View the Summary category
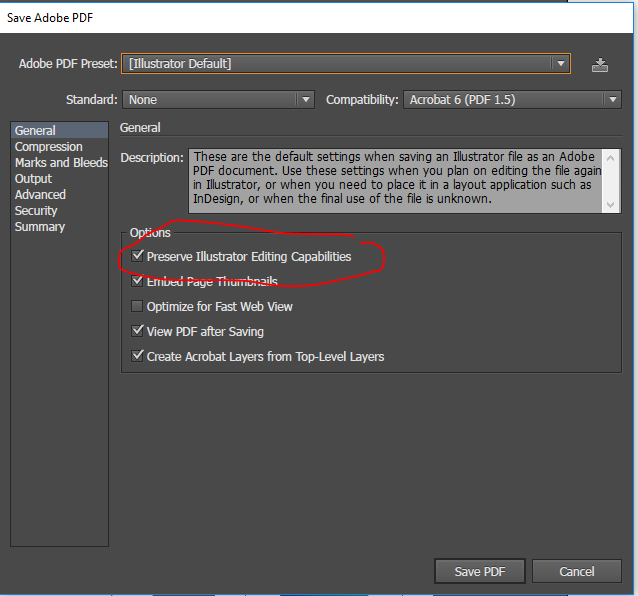This screenshot has height=596, width=638. pos(59,227)
